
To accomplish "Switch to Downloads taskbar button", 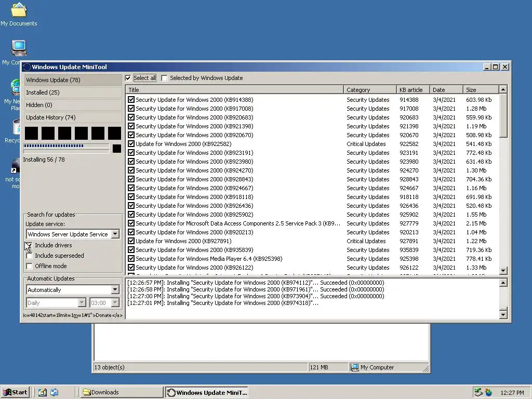I will click(x=121, y=392).
